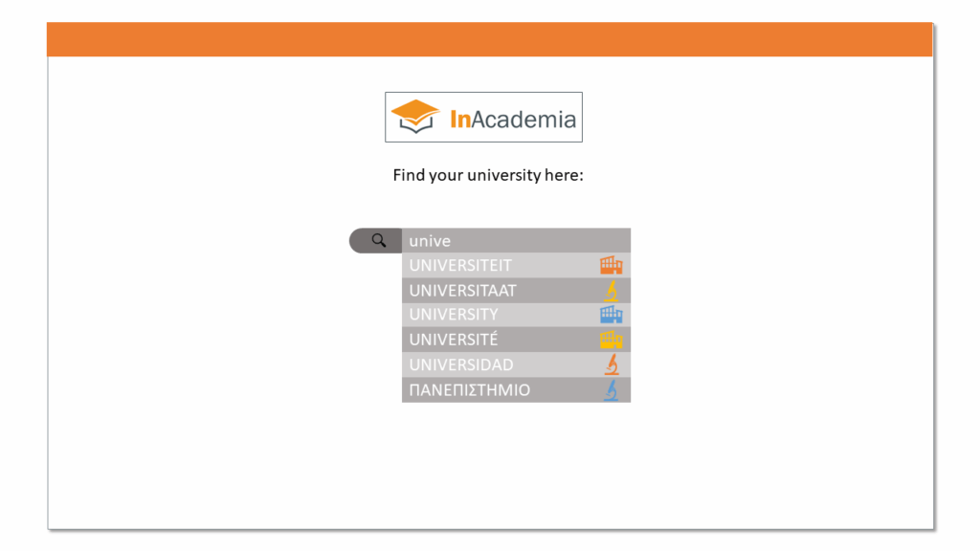Viewport: 980px width, 551px height.
Task: Click the yellow building icon beside UNIVERSITÉ
Action: click(x=611, y=340)
